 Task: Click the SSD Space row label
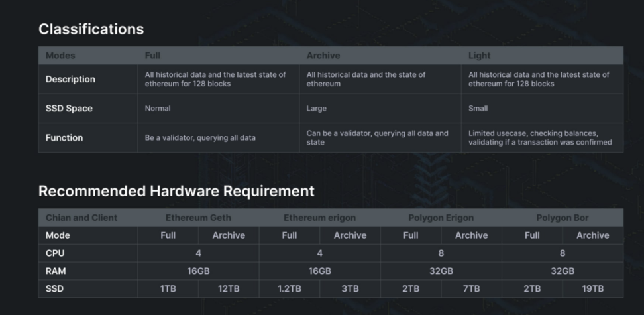tap(69, 109)
